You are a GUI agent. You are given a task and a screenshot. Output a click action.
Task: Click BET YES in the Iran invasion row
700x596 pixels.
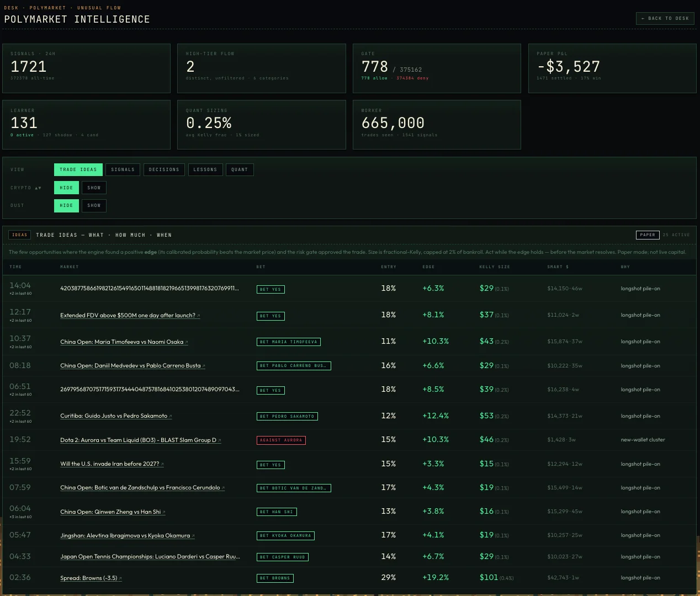271,465
